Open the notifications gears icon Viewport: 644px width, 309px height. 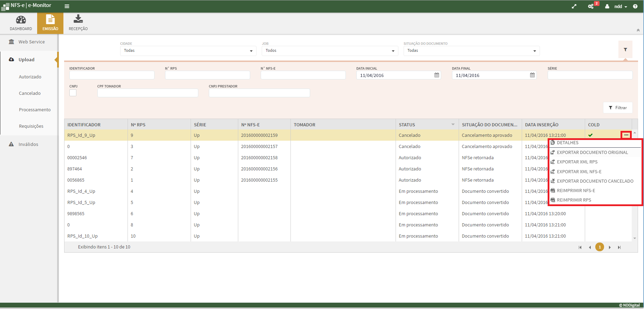pyautogui.click(x=591, y=6)
